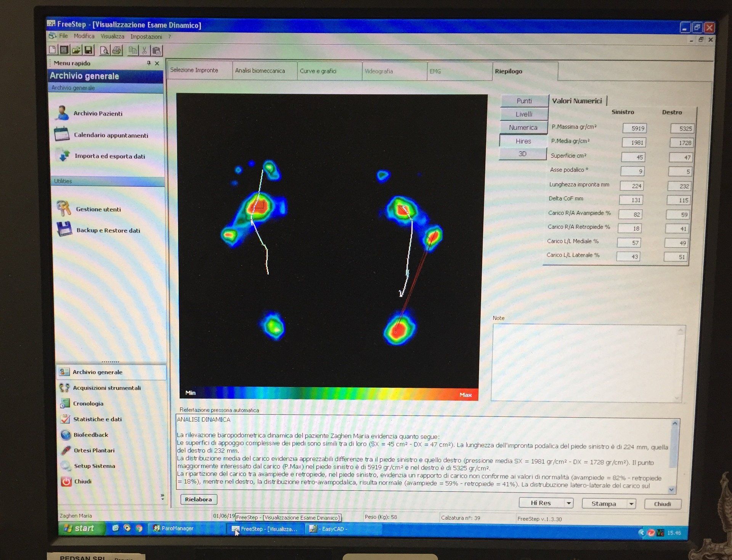Click the Print toolbar icon
The image size is (732, 560).
click(117, 50)
